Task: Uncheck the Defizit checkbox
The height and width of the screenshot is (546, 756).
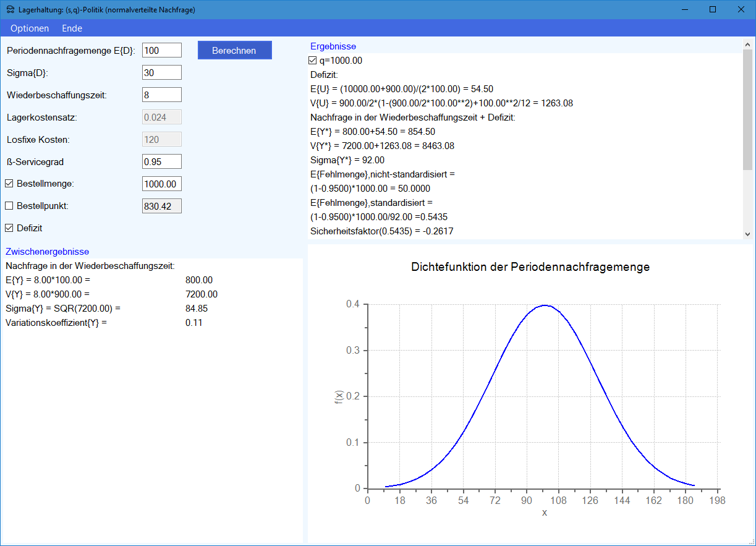Action: click(9, 228)
